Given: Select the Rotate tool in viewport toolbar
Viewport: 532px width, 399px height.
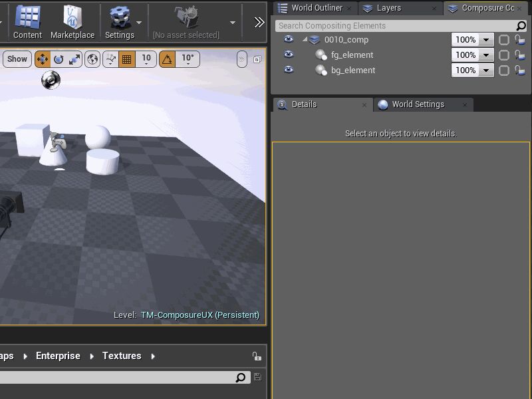Looking at the screenshot, I should [x=59, y=59].
